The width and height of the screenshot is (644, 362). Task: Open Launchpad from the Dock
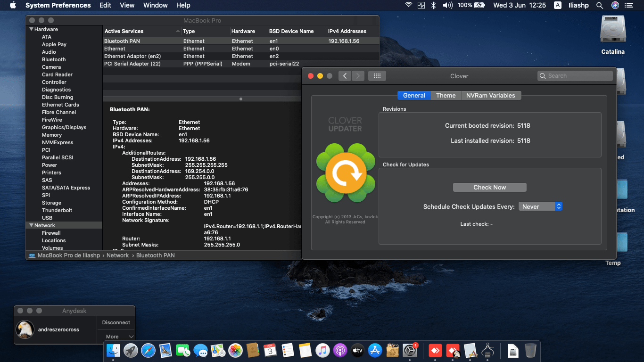[x=131, y=350]
